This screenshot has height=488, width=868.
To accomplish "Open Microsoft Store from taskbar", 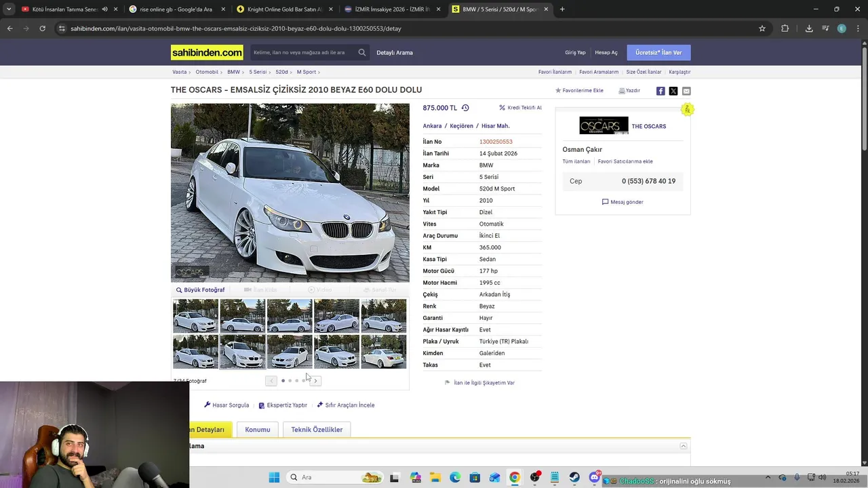I will click(475, 477).
